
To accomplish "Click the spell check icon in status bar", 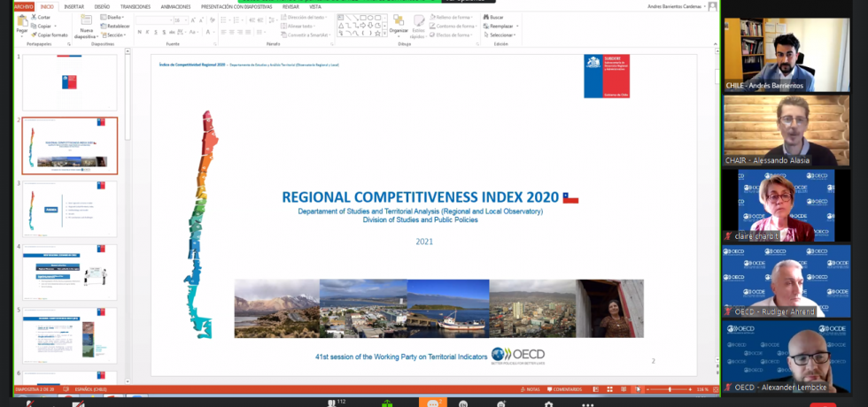I will pyautogui.click(x=66, y=389).
